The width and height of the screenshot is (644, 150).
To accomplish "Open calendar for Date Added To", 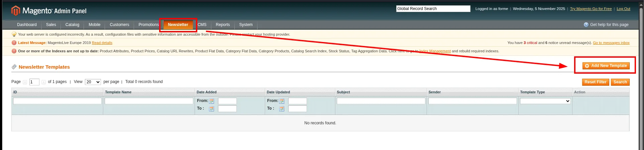I will [212, 109].
